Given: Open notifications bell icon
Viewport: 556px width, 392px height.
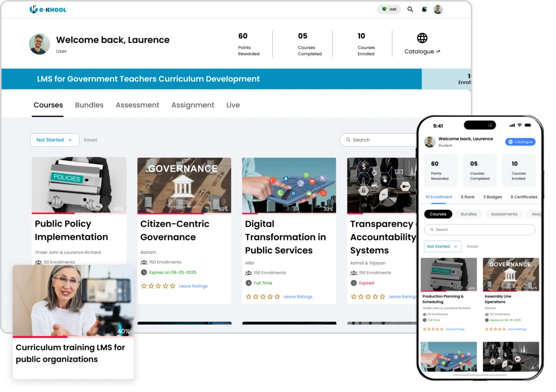Looking at the screenshot, I should point(424,9).
